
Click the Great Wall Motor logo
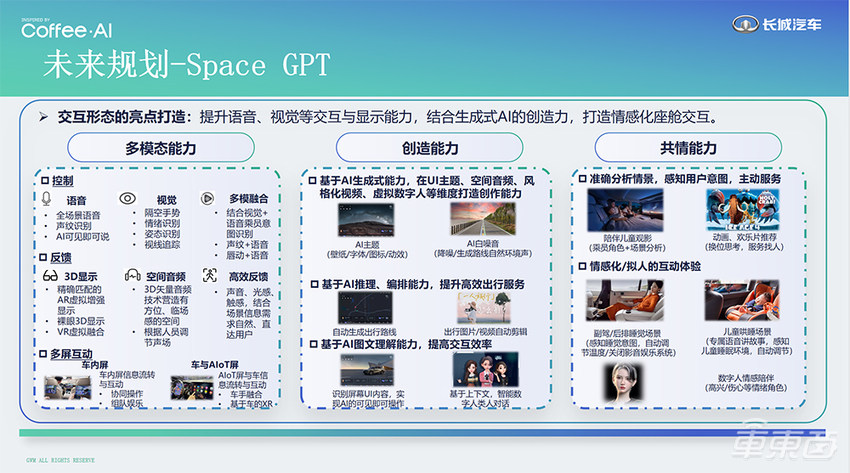777,24
